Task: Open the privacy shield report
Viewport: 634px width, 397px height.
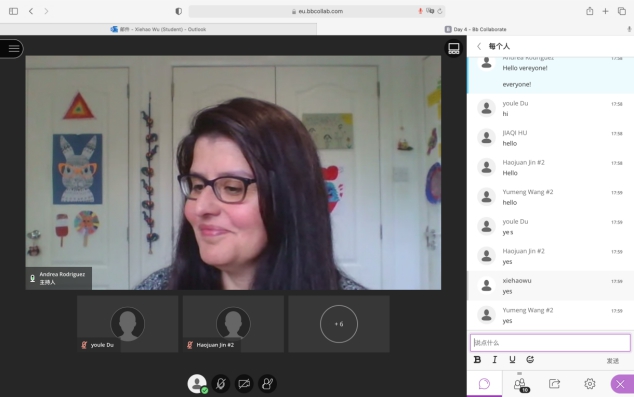Action: click(178, 11)
